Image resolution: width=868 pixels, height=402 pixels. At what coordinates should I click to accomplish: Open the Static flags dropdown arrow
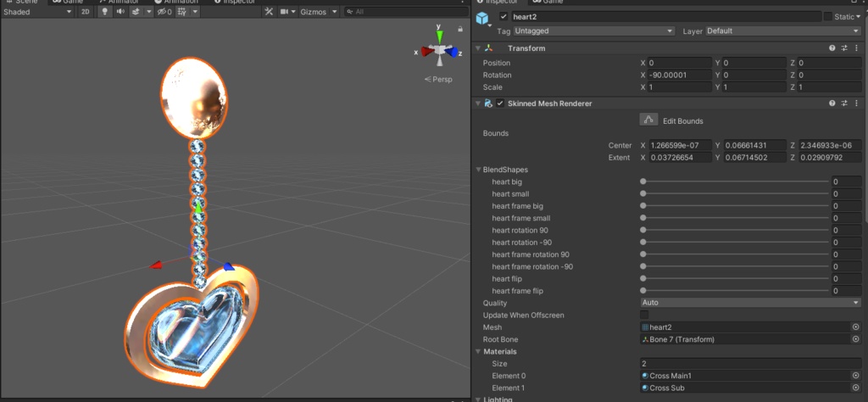pyautogui.click(x=860, y=17)
